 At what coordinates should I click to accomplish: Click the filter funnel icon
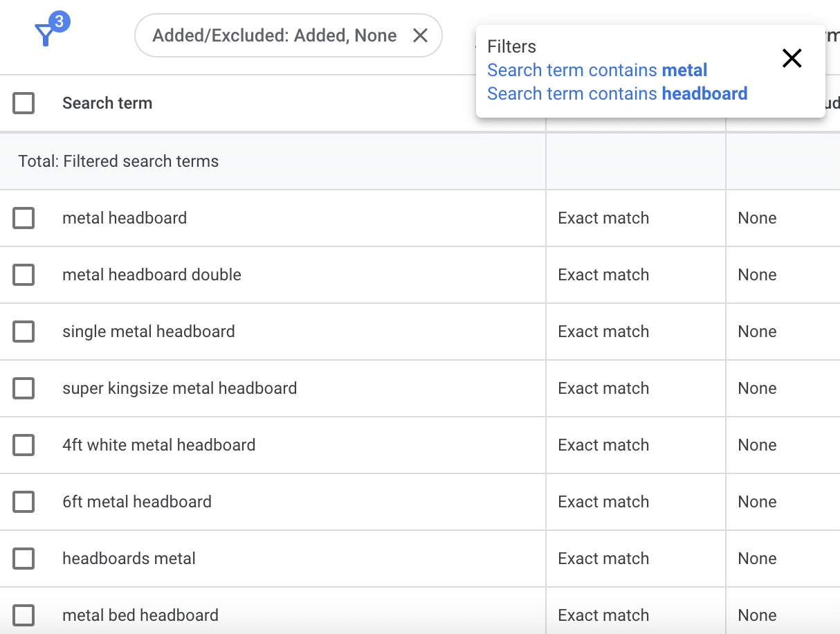click(46, 35)
